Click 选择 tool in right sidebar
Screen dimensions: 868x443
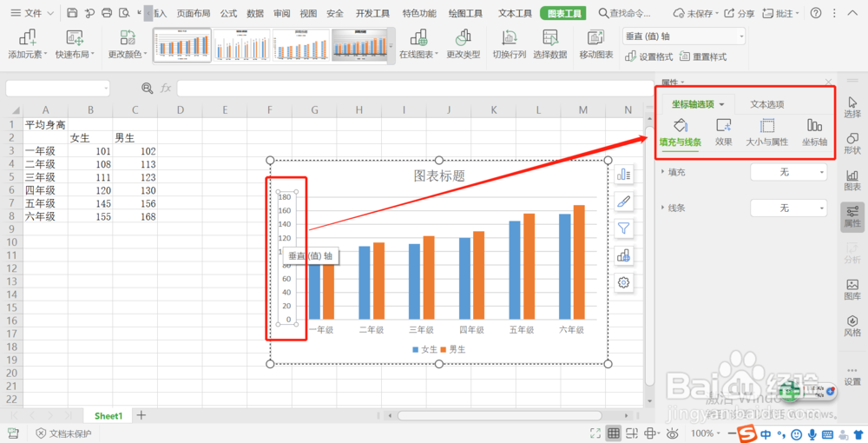click(852, 107)
